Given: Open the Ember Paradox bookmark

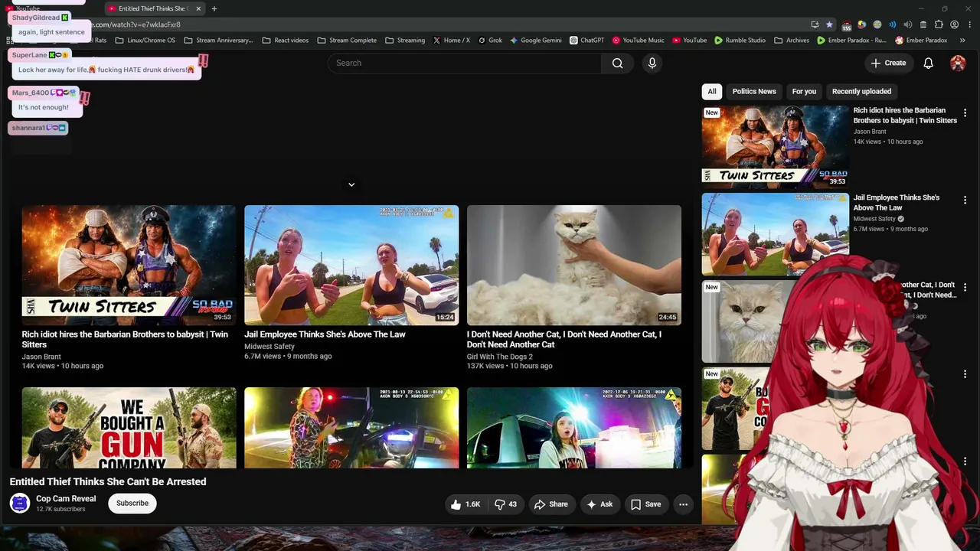Looking at the screenshot, I should tap(921, 40).
